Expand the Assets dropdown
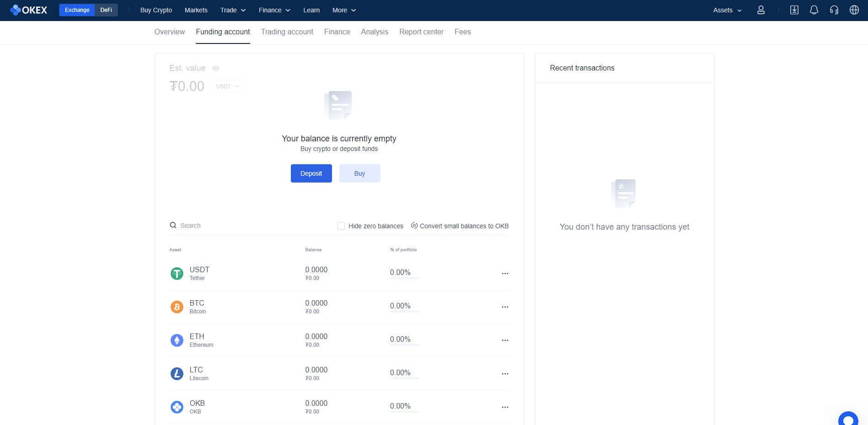This screenshot has width=868, height=425. [x=727, y=10]
